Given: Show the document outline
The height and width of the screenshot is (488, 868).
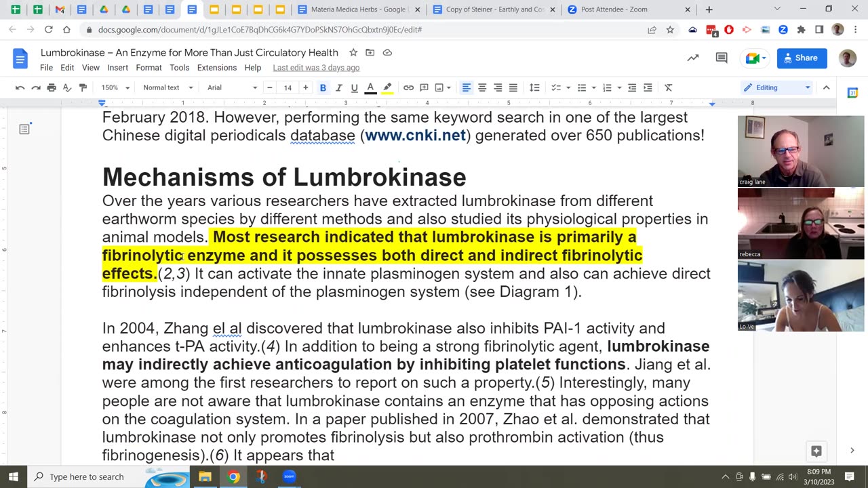Looking at the screenshot, I should 24,129.
